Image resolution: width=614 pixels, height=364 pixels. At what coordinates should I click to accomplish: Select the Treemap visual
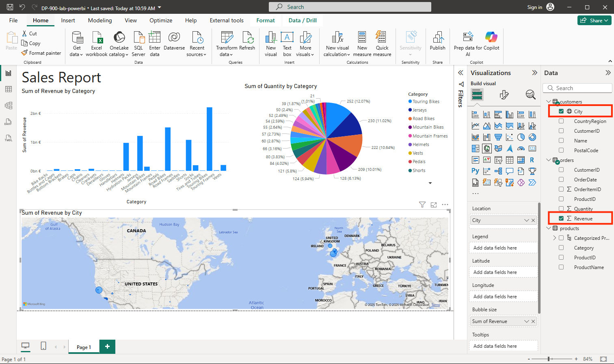click(x=476, y=149)
